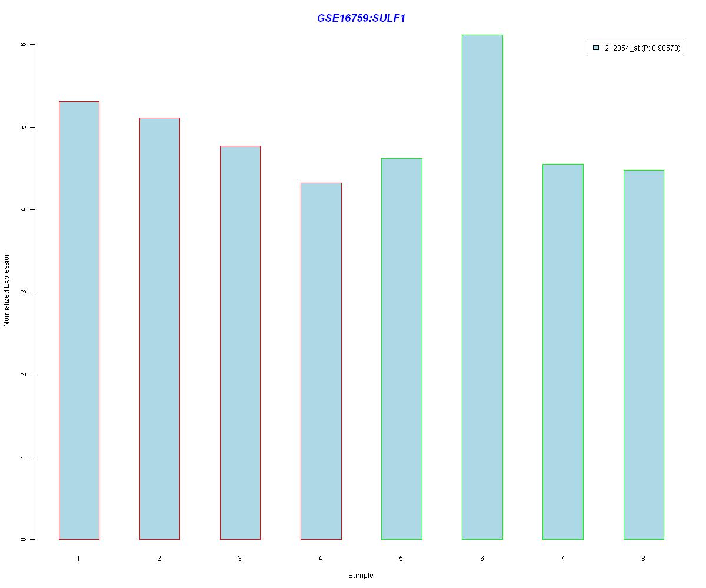
Task: Select the bar for sample 1
Action: pos(79,320)
